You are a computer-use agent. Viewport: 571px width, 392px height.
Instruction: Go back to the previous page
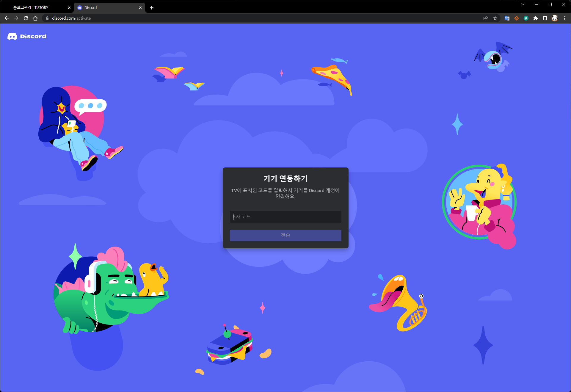7,18
